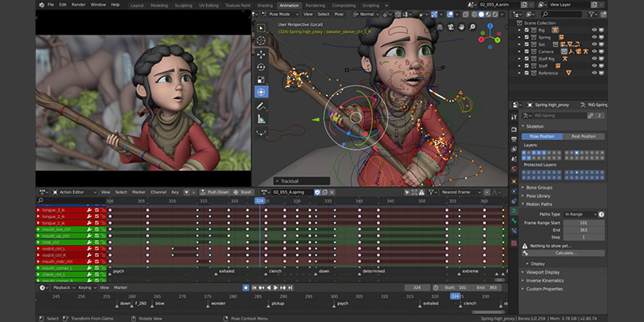Click the Push Down button

[x=214, y=192]
